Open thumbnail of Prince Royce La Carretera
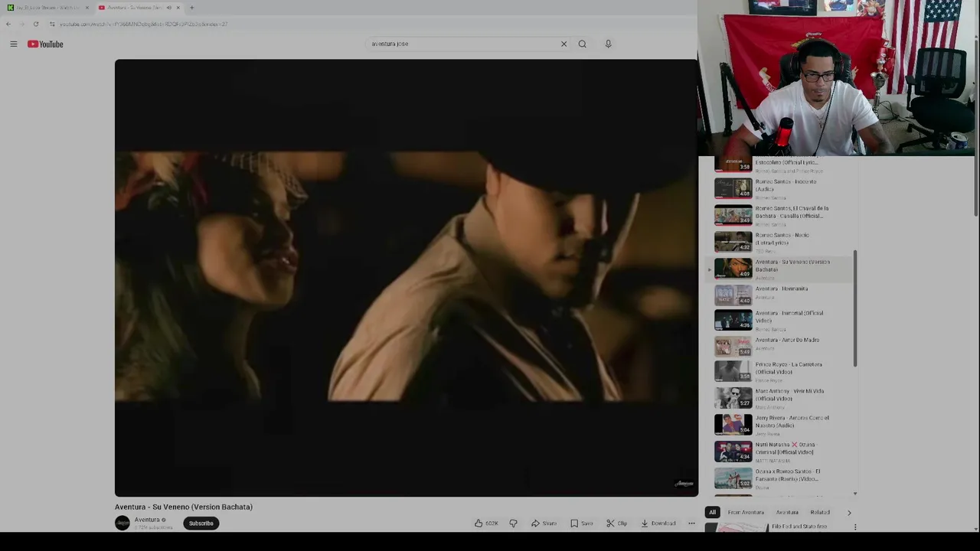This screenshot has width=980, height=551. [733, 371]
